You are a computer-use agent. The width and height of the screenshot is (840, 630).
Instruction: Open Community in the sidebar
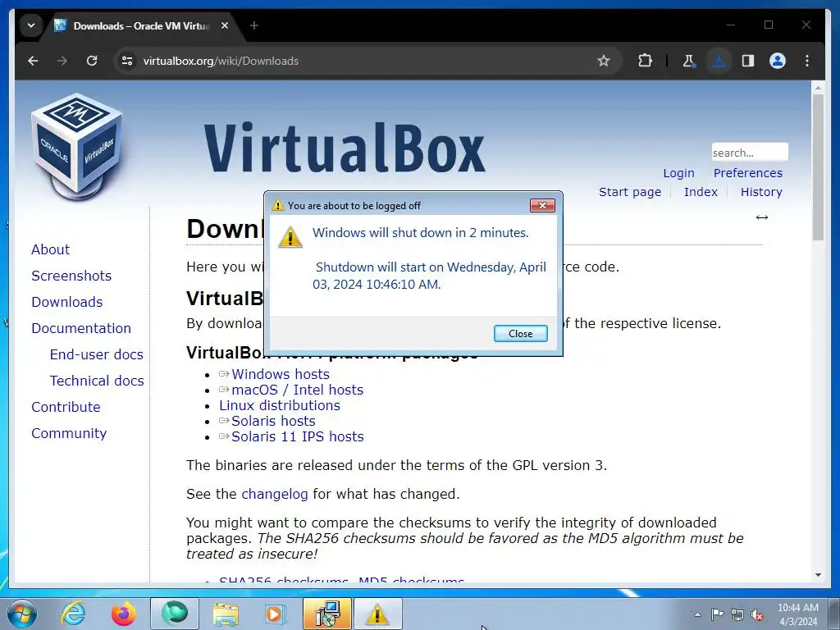point(69,433)
